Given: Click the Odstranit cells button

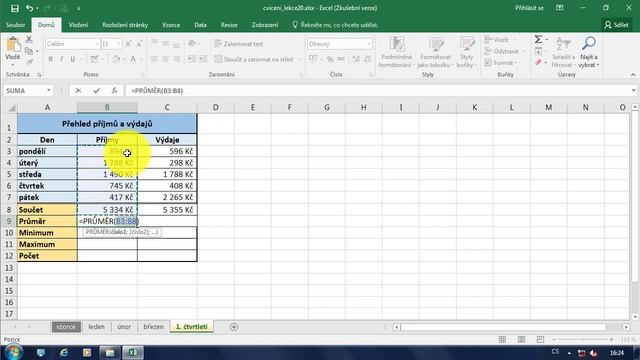Looking at the screenshot, I should (x=502, y=51).
